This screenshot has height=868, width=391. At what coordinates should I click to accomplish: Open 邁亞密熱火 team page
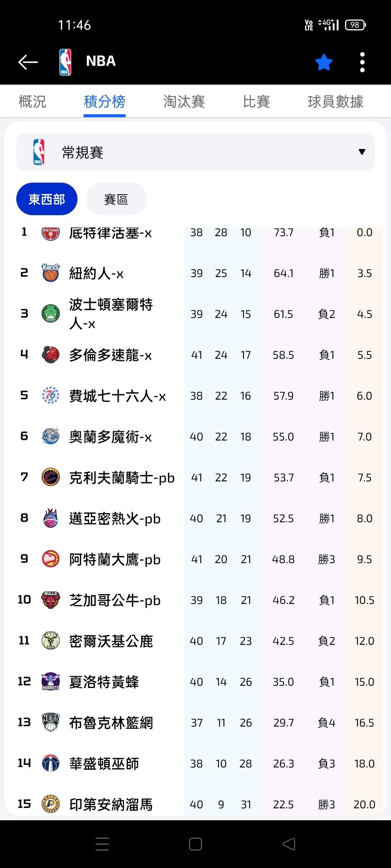(115, 519)
